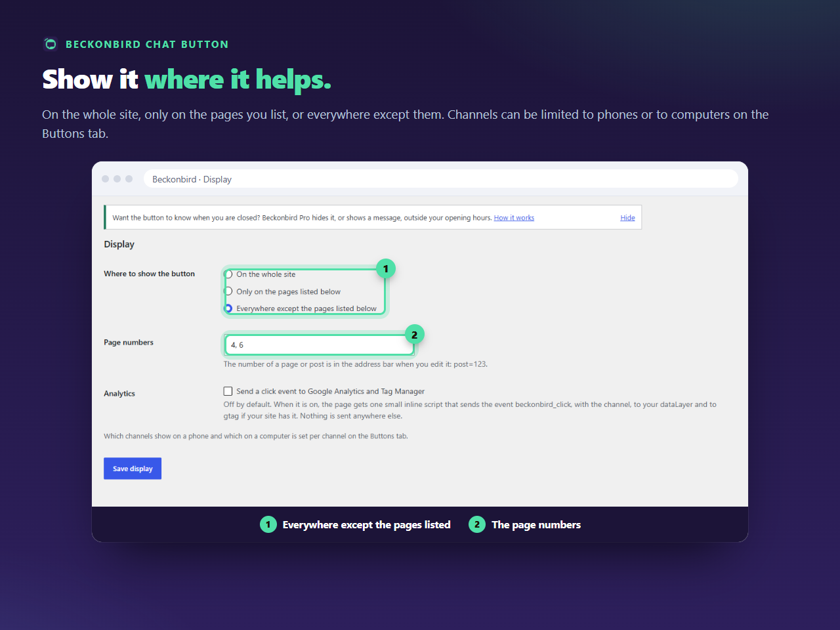The image size is (840, 630).
Task: Click the Beckonbird · Display address bar
Action: coord(441,179)
